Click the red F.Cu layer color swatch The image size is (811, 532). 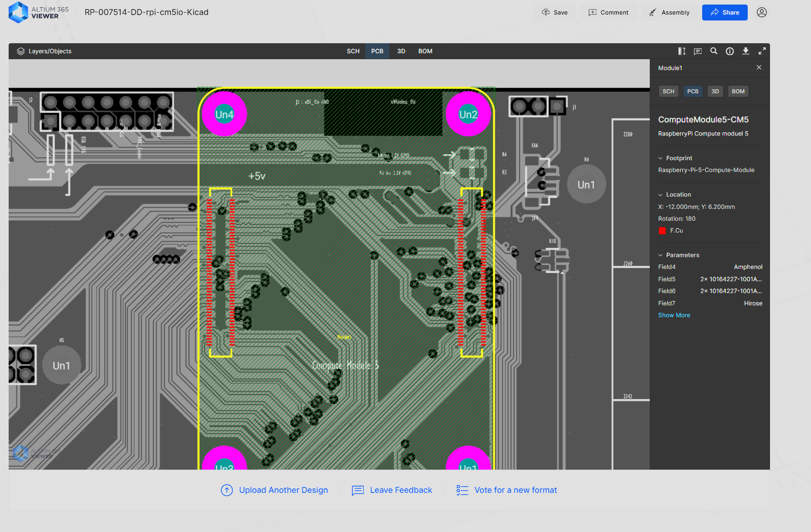tap(662, 231)
